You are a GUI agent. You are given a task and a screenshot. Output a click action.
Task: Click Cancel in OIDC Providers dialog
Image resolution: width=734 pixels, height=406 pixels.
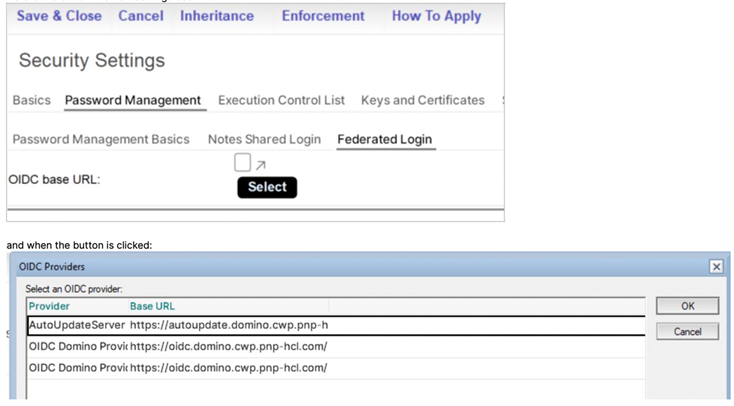(687, 331)
